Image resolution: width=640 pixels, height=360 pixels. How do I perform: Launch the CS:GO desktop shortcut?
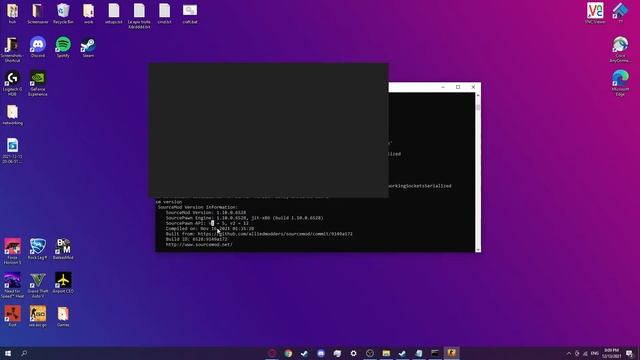pyautogui.click(x=38, y=316)
